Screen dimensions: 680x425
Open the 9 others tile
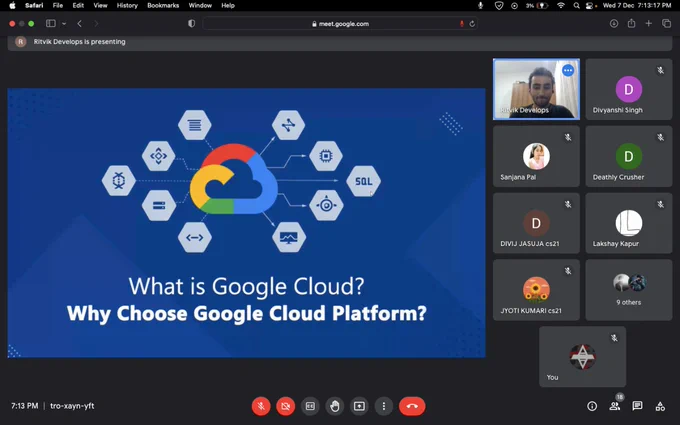(x=629, y=290)
